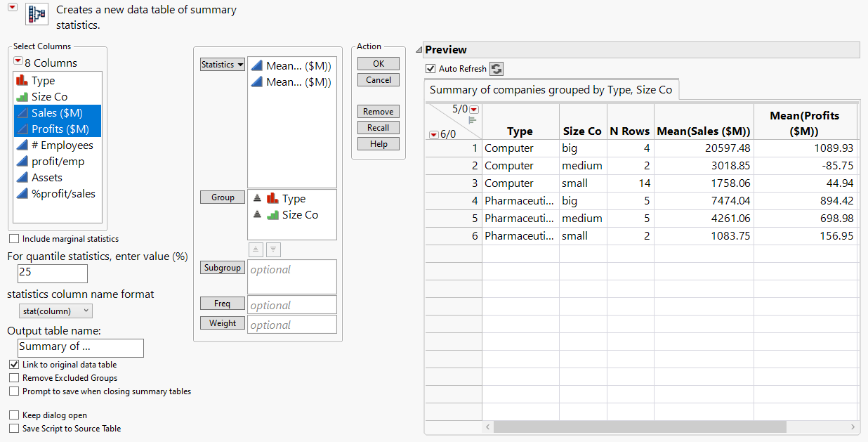Viewport: 868px width, 442px height.
Task: Click the descending sort icon below the Group box
Action: click(x=273, y=249)
